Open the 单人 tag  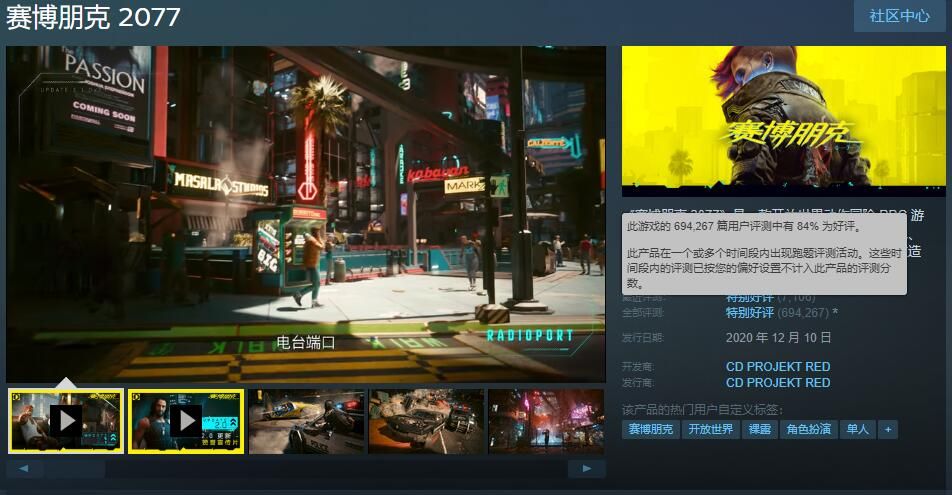tap(857, 429)
